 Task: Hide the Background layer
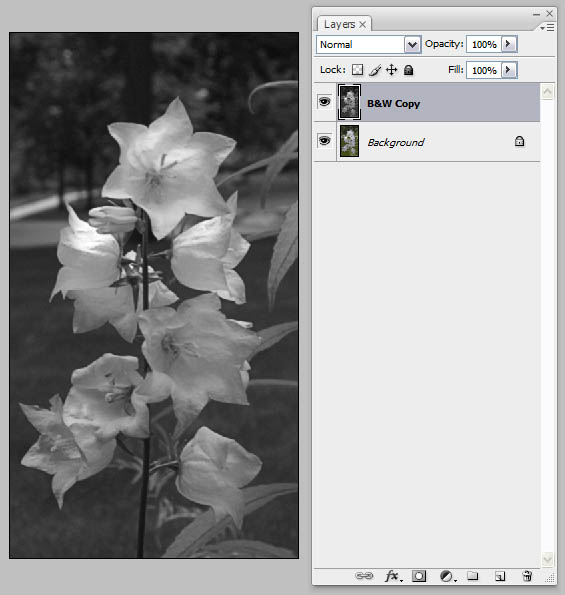tap(324, 141)
